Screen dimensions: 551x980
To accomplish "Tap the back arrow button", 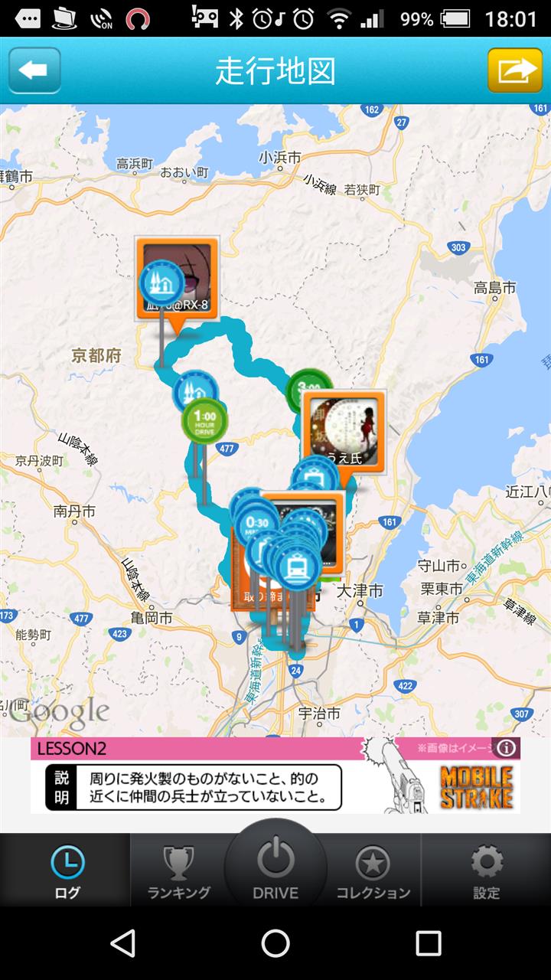I will pos(34,70).
